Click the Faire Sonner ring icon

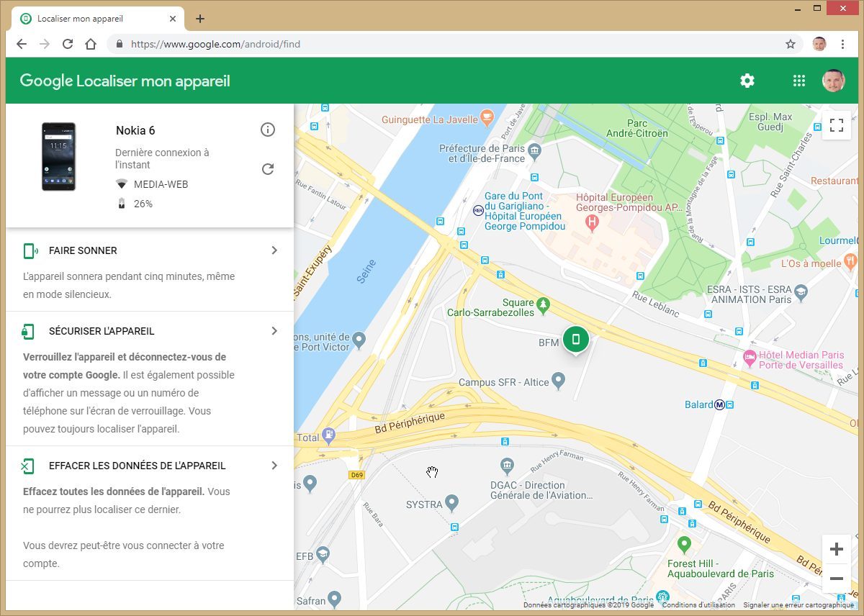30,250
